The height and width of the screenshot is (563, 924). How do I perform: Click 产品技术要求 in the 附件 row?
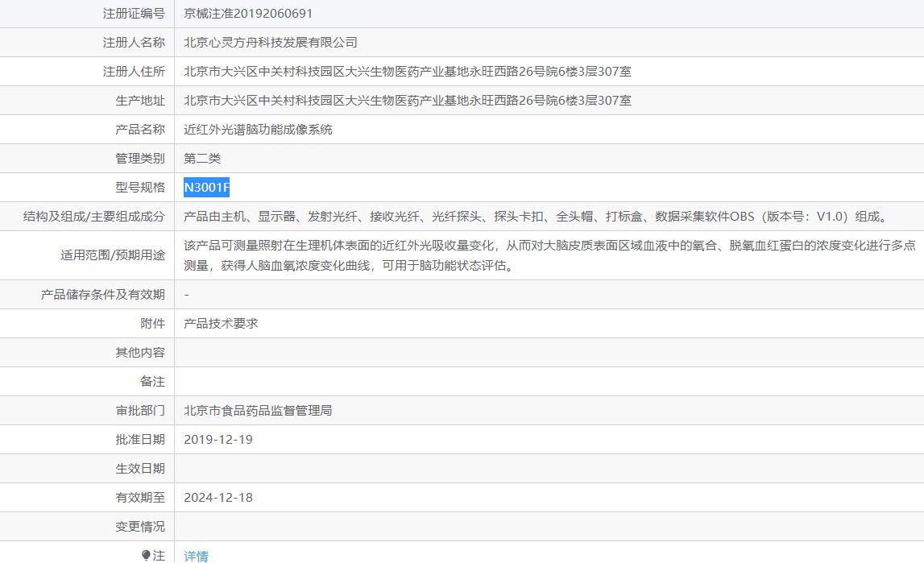221,323
